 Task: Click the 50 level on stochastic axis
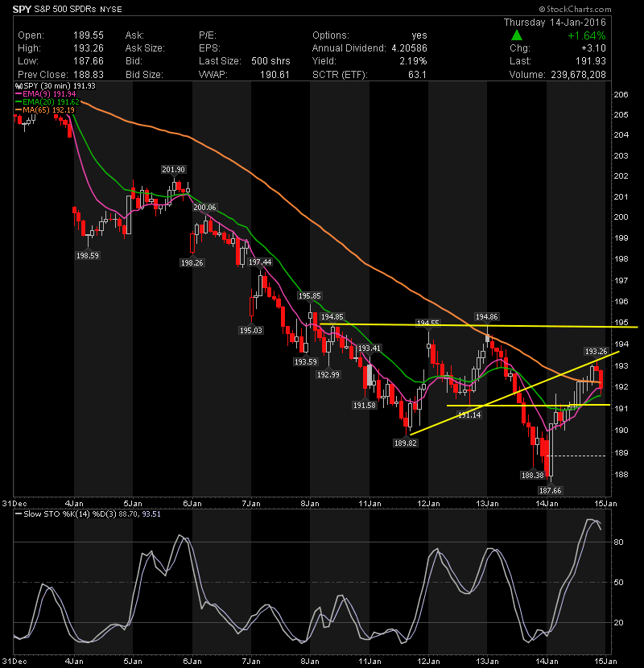[x=618, y=583]
